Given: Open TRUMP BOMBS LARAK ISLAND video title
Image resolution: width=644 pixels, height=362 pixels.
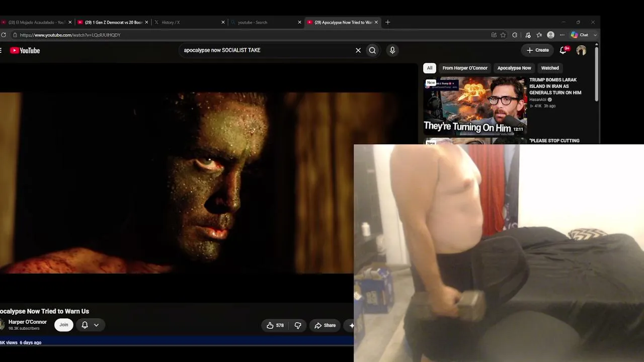Looking at the screenshot, I should 555,86.
